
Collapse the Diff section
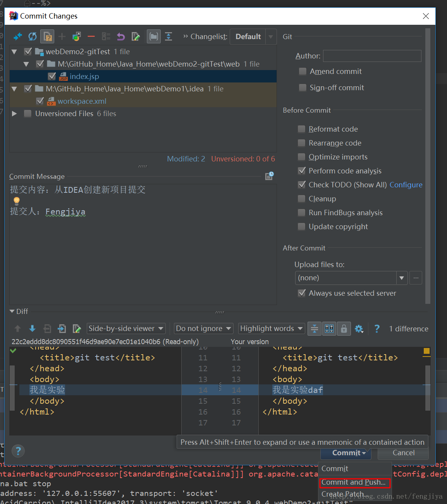(x=12, y=311)
